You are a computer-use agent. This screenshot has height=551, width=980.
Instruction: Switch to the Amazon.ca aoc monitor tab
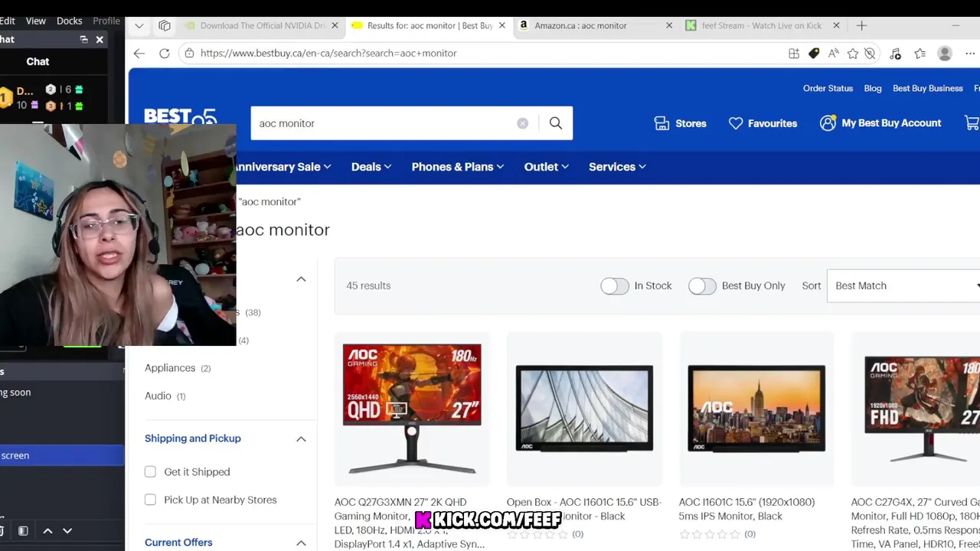(590, 25)
